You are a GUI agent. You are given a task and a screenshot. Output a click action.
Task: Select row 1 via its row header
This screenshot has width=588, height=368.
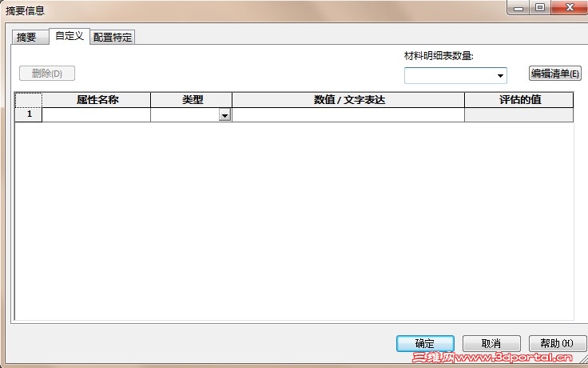[x=29, y=114]
